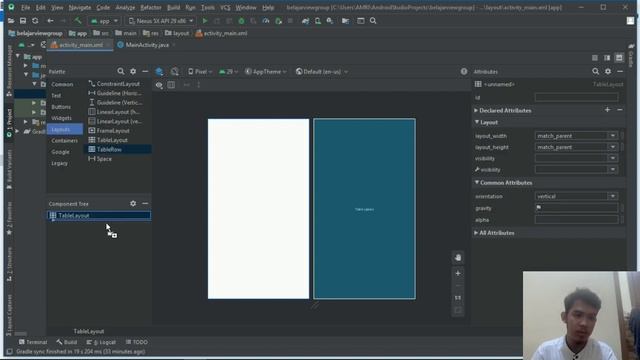Run the app with the green play button
This screenshot has width=640, height=360.
coord(205,20)
